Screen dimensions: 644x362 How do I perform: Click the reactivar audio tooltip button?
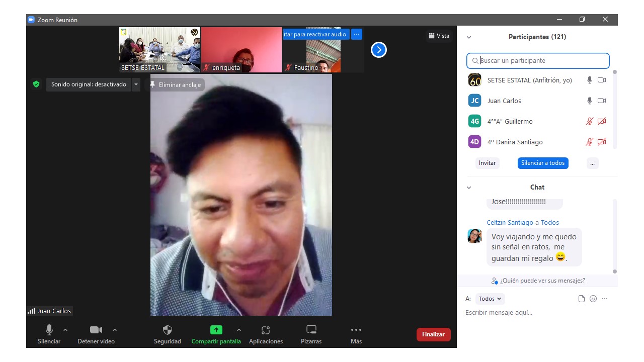pos(316,34)
